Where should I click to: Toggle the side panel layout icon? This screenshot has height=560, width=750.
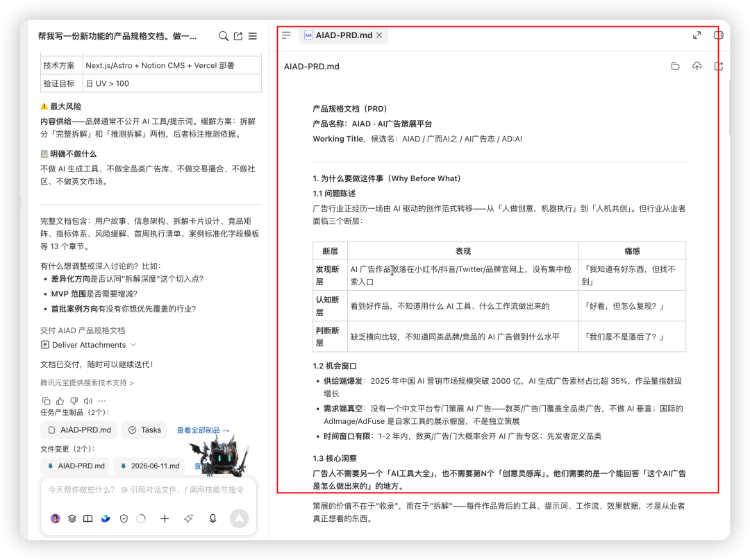pyautogui.click(x=719, y=35)
